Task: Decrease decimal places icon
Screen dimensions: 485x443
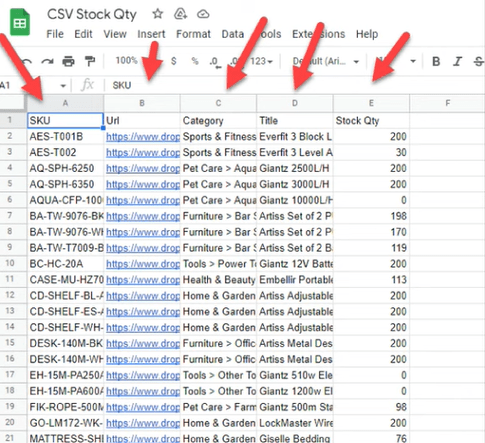Action: click(215, 62)
